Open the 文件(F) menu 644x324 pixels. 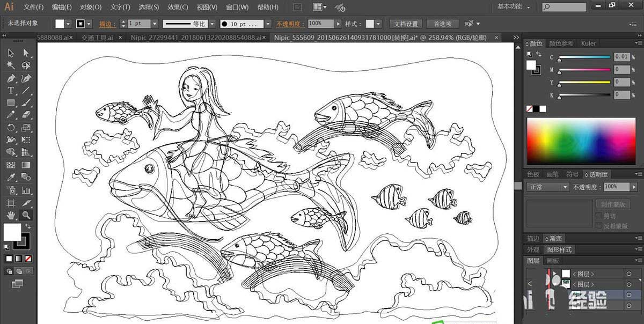click(x=34, y=7)
